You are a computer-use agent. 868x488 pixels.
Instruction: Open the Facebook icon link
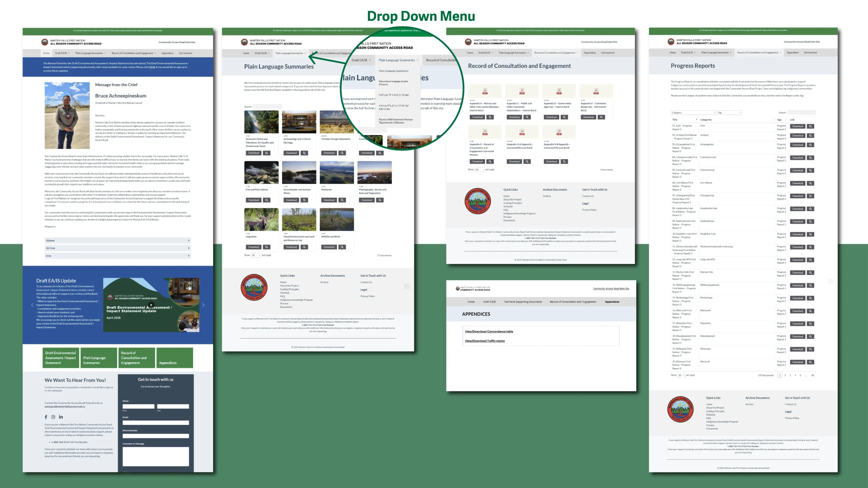click(46, 417)
